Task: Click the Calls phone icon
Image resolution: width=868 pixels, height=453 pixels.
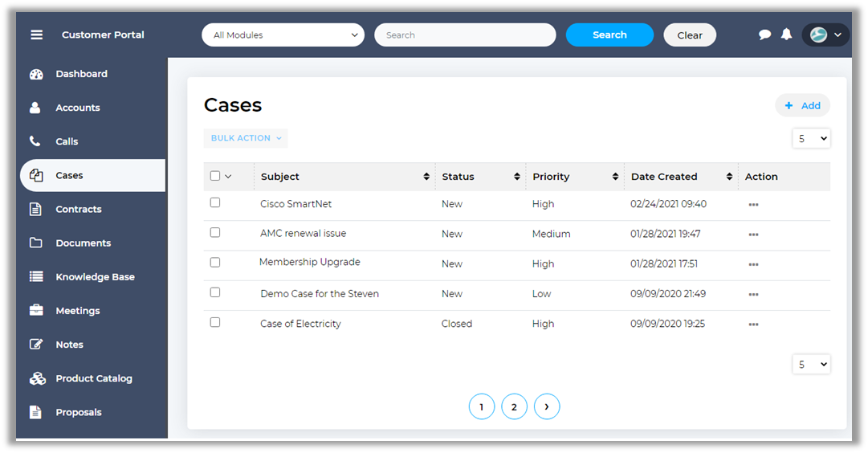Action: coord(35,141)
